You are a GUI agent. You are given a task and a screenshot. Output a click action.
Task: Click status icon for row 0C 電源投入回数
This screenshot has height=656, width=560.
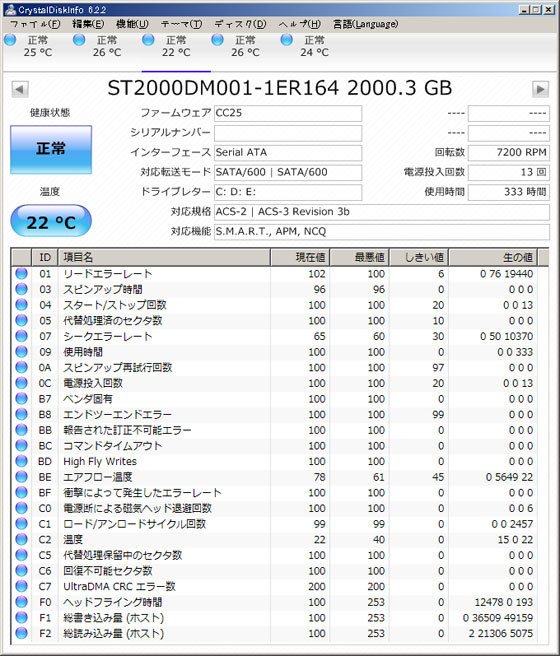21,383
